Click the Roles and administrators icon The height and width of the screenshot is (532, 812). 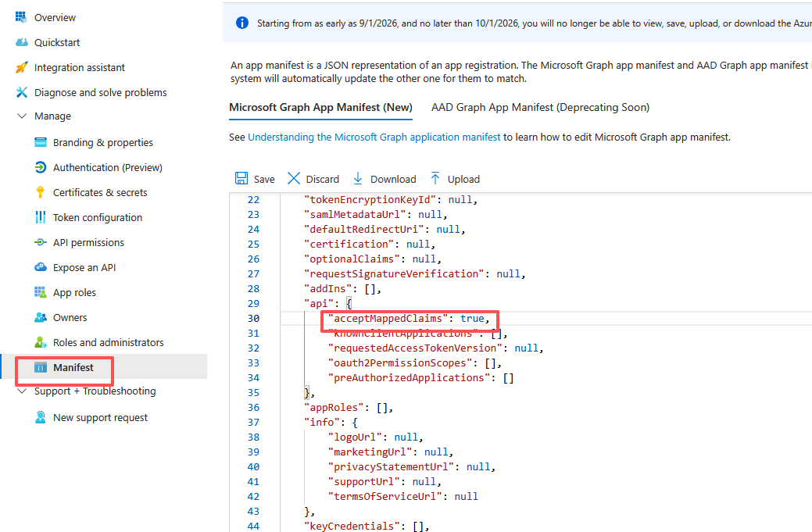point(41,342)
